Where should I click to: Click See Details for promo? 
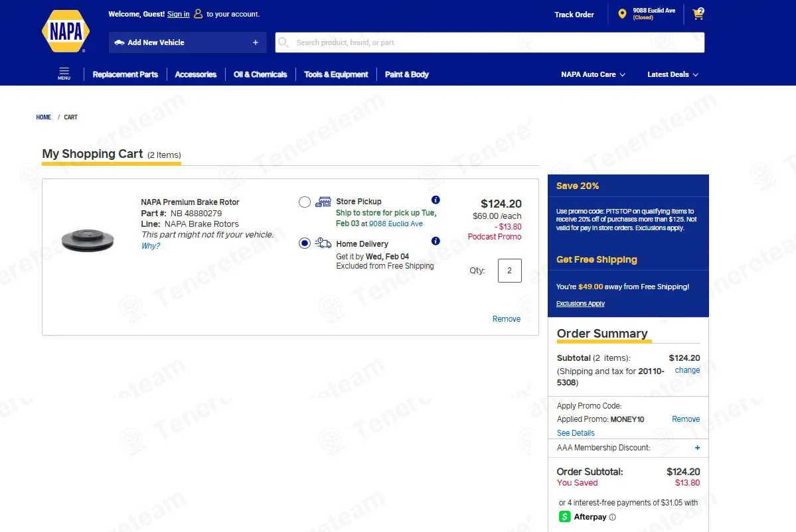click(576, 433)
